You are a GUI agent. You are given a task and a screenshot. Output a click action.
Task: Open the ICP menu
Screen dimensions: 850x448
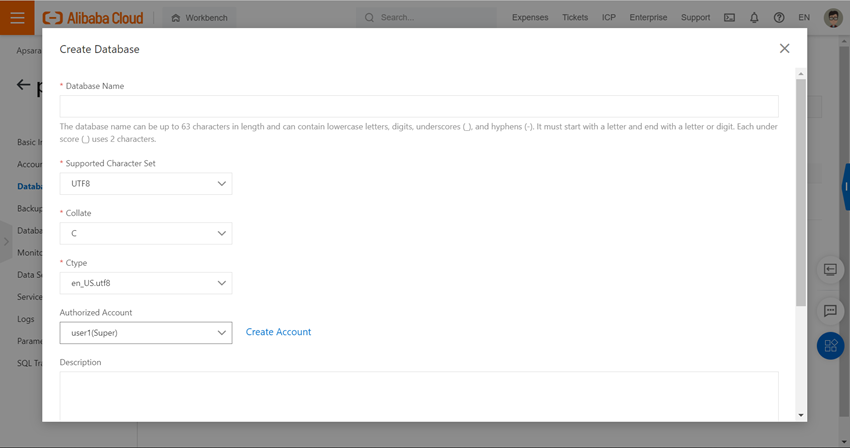tap(609, 17)
